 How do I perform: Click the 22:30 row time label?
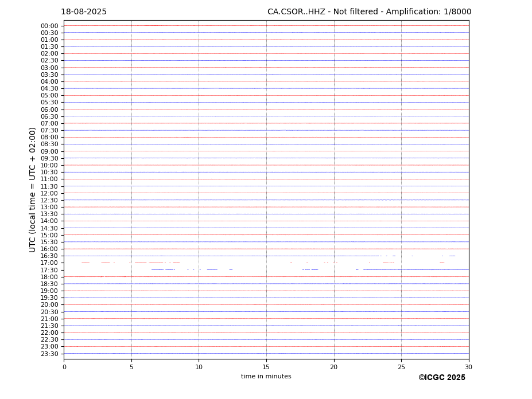pos(49,340)
